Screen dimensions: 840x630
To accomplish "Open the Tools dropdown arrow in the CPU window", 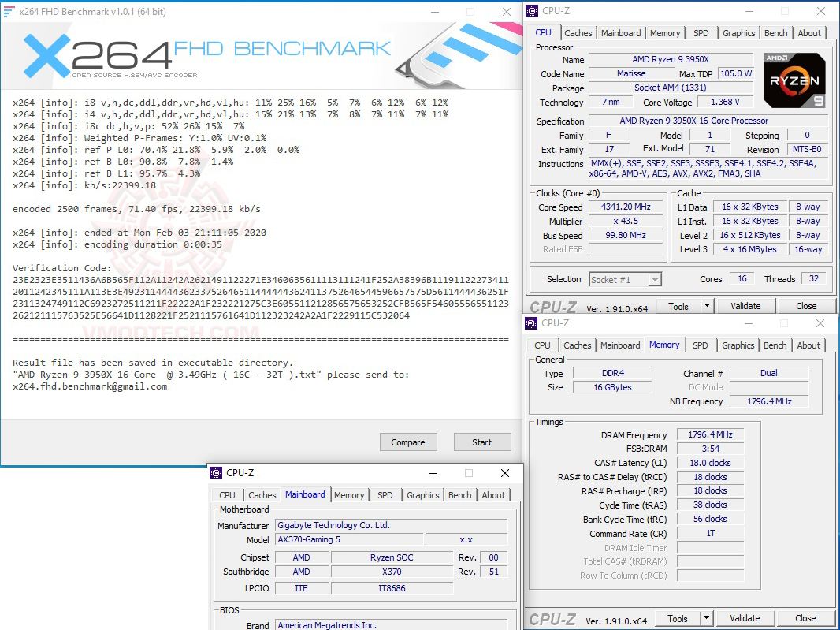I will click(707, 306).
